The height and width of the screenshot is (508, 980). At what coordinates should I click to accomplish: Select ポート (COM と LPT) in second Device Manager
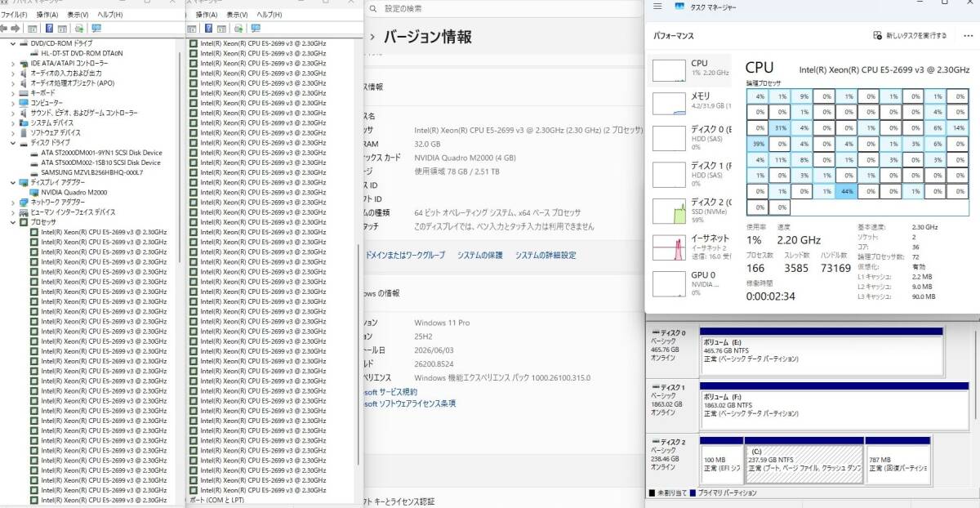click(x=216, y=500)
